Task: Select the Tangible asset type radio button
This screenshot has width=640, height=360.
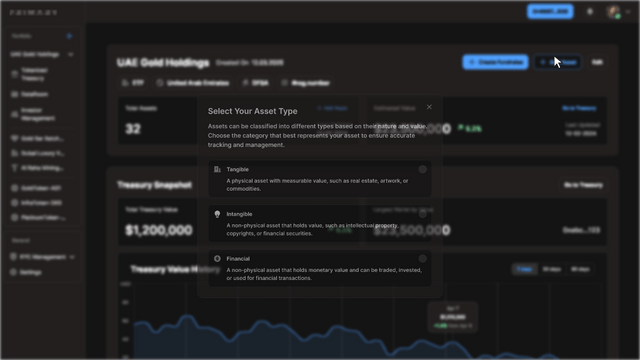Action: pos(422,169)
